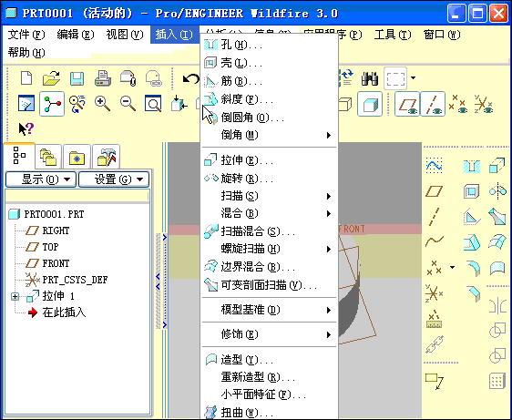
Task: Select the TOP datum plane in the tree
Action: pyautogui.click(x=42, y=247)
